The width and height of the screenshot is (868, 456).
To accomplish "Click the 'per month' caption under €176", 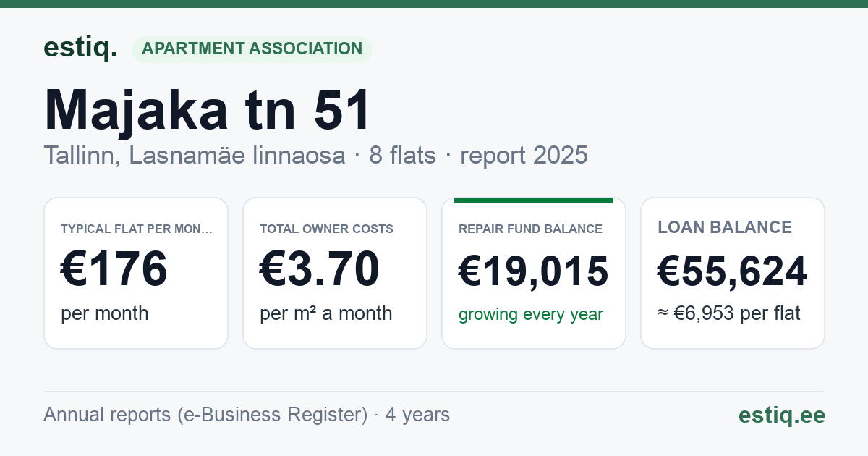I will click(x=105, y=313).
